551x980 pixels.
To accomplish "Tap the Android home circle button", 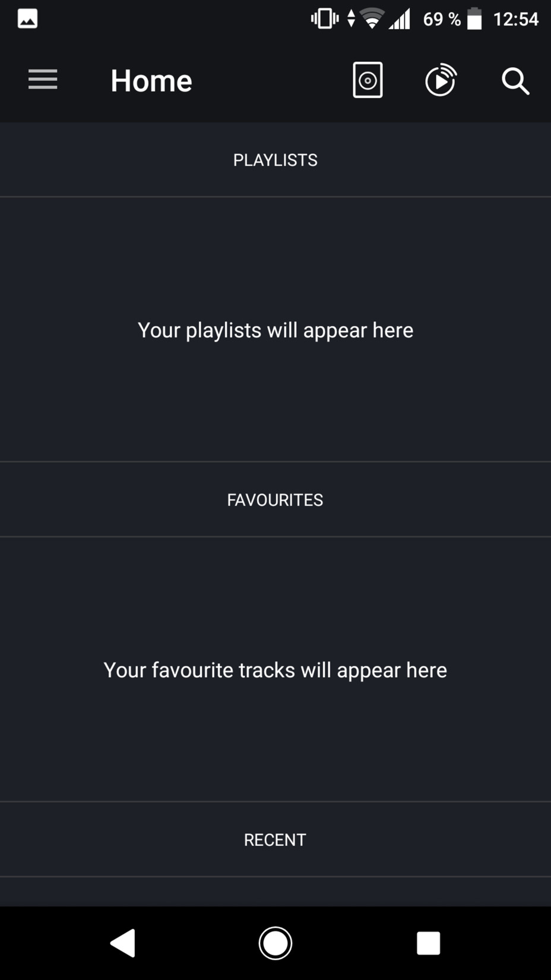I will click(275, 943).
